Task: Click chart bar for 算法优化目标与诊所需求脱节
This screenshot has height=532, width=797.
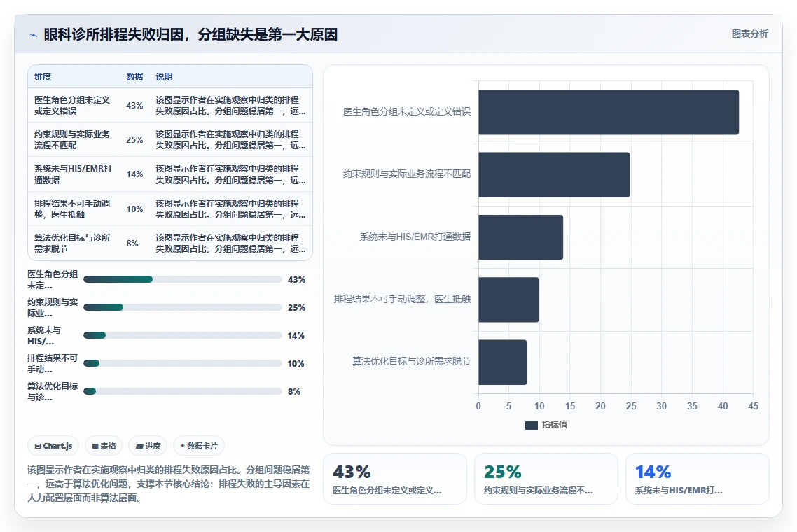Action: pyautogui.click(x=502, y=363)
